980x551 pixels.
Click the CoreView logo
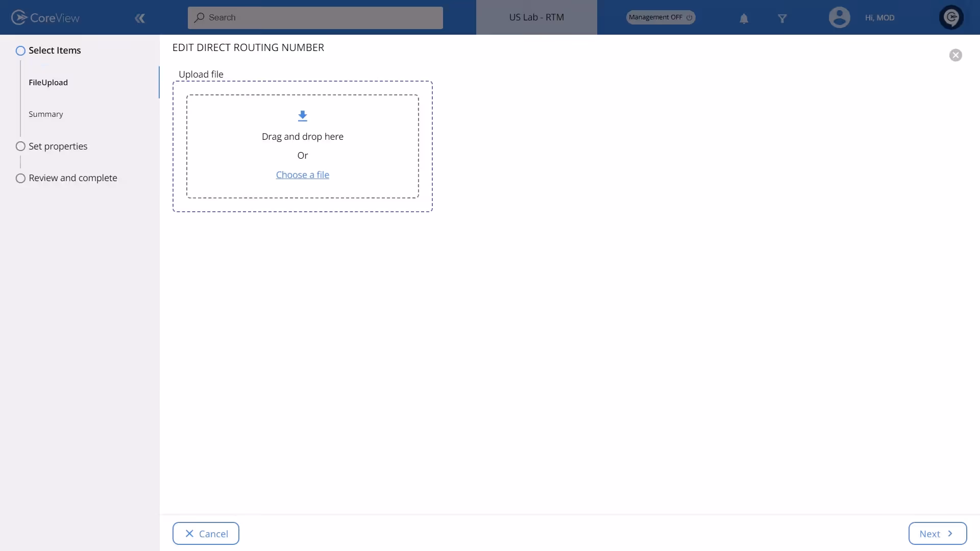[45, 17]
